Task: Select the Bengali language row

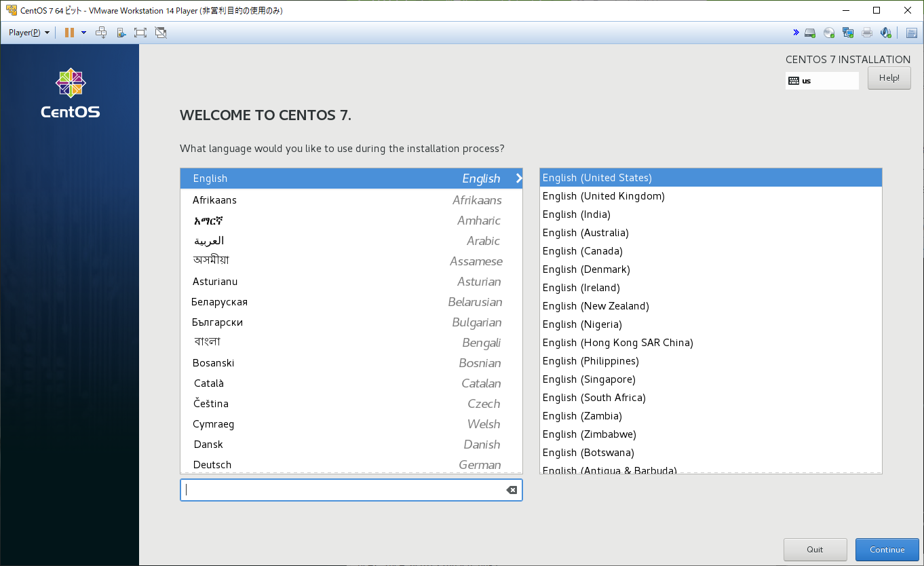Action: point(351,343)
